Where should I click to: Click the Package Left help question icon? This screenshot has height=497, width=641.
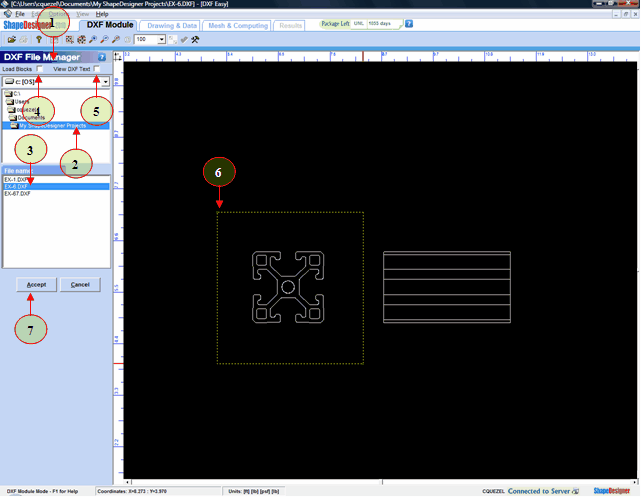(409, 24)
